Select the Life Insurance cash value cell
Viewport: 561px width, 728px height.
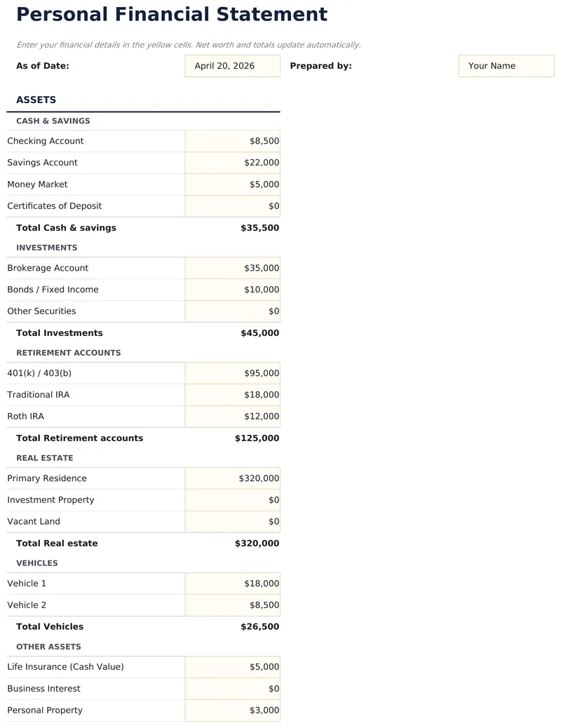pyautogui.click(x=232, y=666)
